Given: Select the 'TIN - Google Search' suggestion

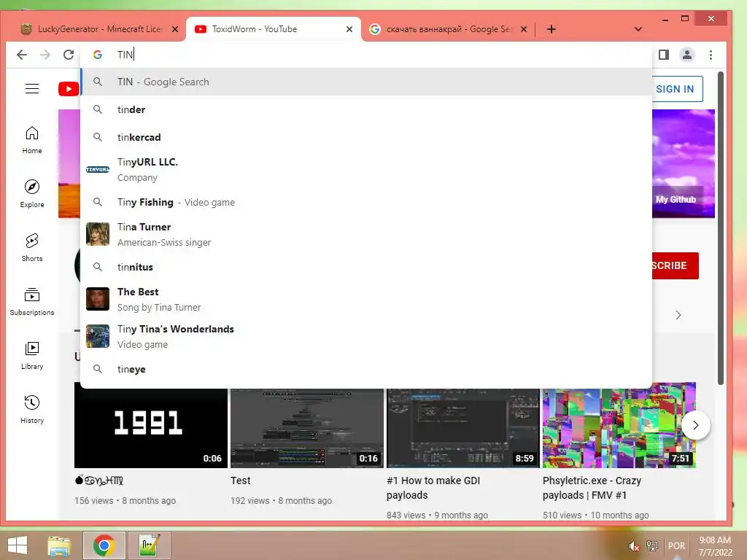Looking at the screenshot, I should click(366, 82).
